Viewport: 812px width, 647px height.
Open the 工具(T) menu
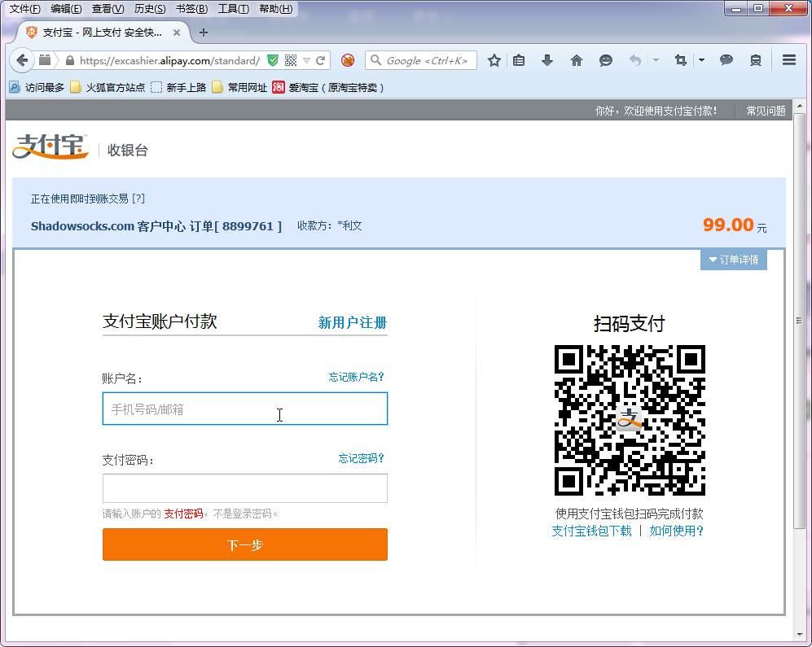coord(233,9)
